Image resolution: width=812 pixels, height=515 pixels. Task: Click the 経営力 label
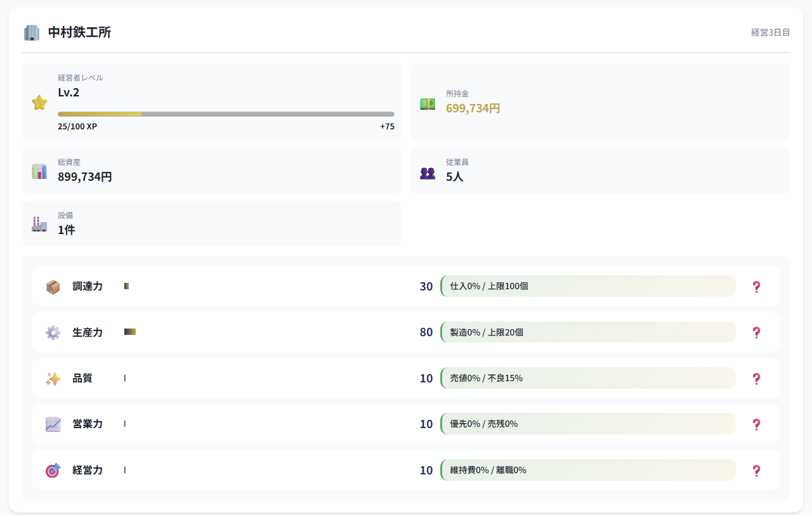click(x=88, y=470)
